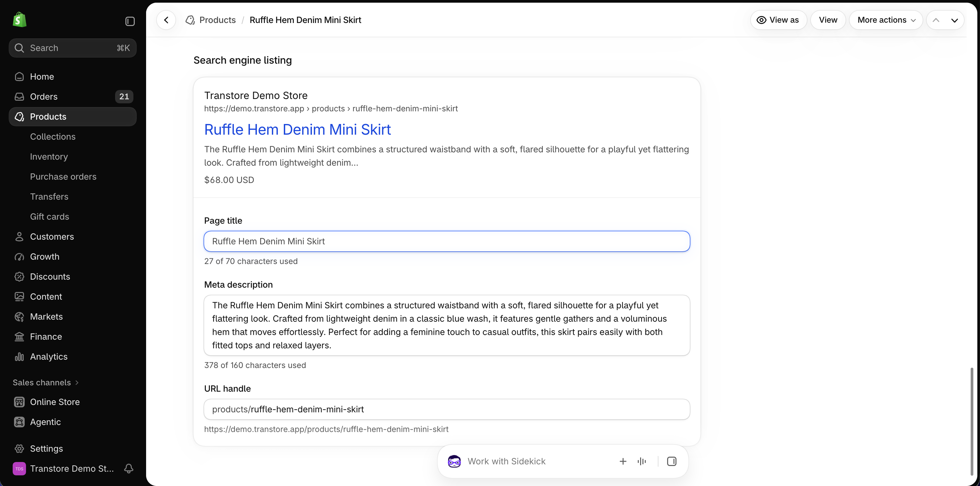Screen dimensions: 980x486
Task: Open Collections submenu item
Action: pos(52,137)
